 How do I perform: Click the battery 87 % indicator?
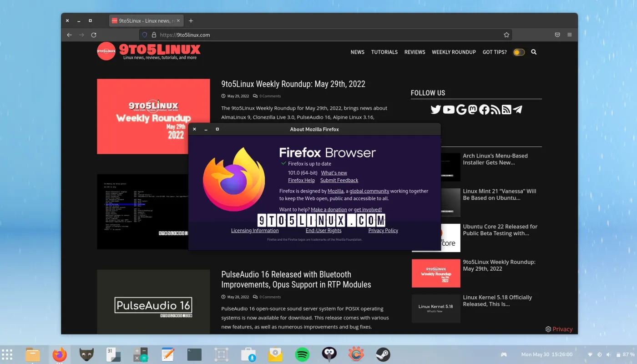click(x=625, y=354)
